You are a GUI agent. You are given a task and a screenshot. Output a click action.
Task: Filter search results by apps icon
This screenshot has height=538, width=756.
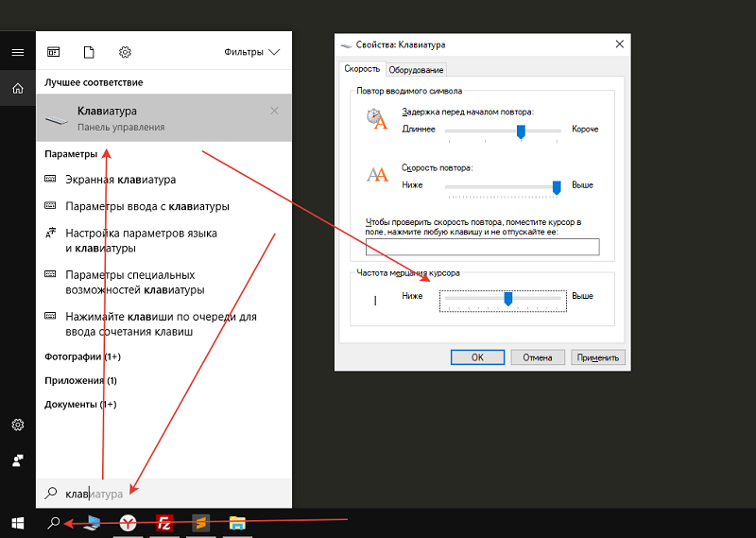(54, 52)
